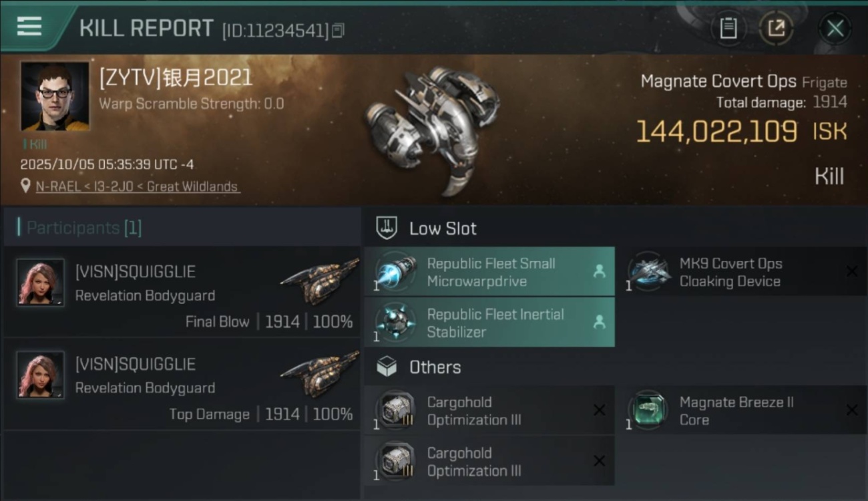Click MK9 Covert Ops Cloaking Device icon

(x=650, y=272)
